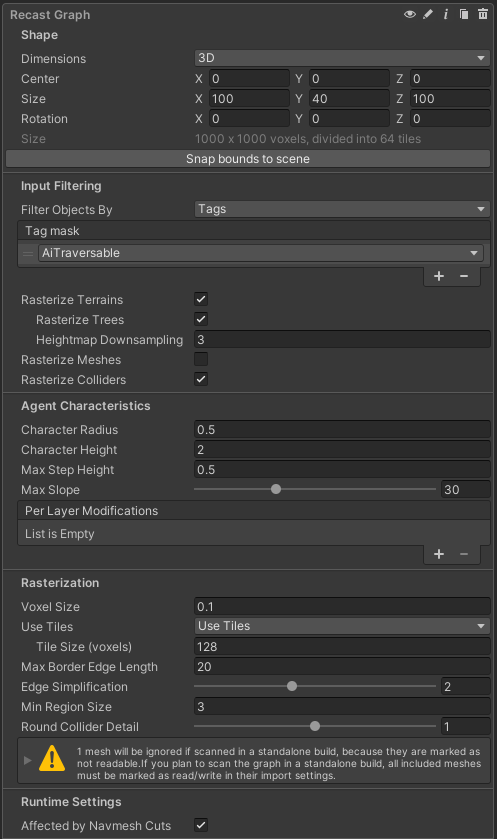Toggle graph visibility with the eye icon
The width and height of the screenshot is (497, 839).
410,14
